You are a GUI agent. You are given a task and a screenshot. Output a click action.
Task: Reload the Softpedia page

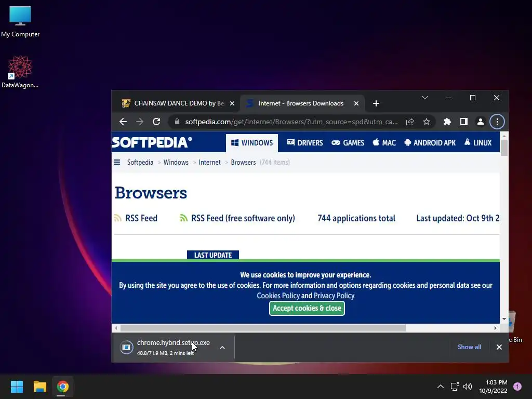coord(156,122)
